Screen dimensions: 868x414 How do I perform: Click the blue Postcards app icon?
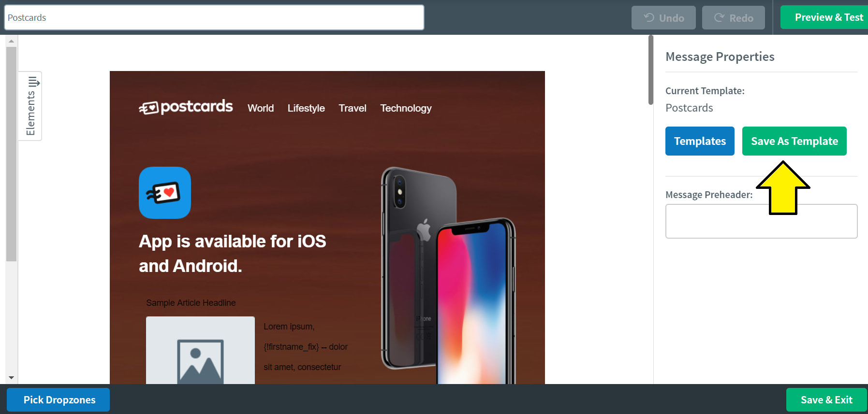pyautogui.click(x=165, y=193)
